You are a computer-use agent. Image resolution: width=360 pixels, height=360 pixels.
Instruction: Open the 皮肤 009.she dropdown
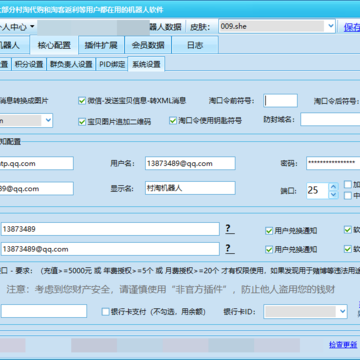(x=330, y=26)
